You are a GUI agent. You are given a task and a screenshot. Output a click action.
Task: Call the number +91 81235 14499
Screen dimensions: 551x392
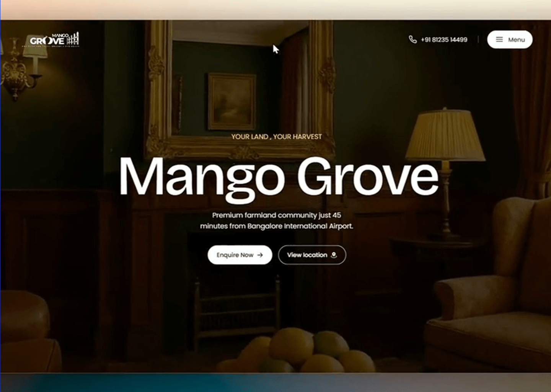coord(444,39)
